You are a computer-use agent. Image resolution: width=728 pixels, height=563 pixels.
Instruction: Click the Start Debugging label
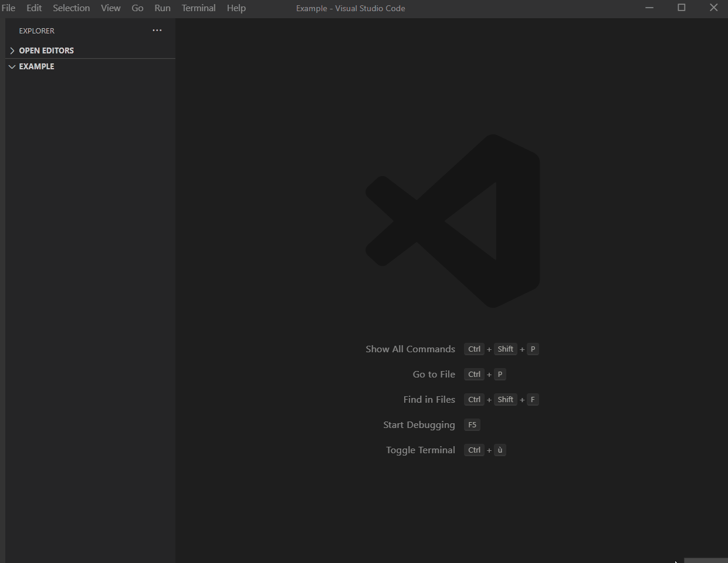pos(419,424)
